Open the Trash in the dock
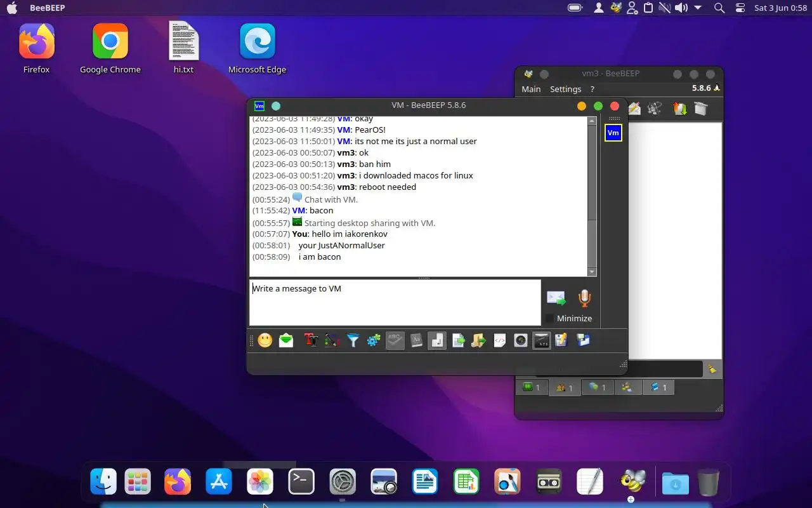 pos(709,482)
